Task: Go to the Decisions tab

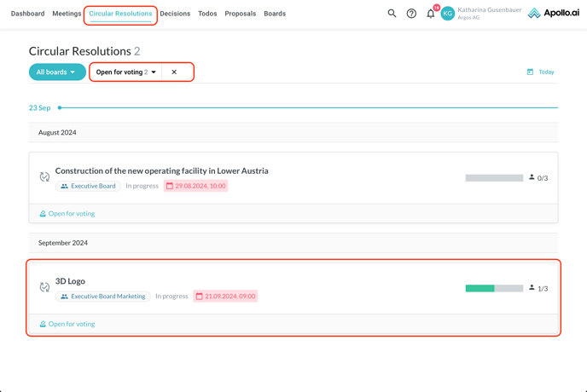Action: tap(175, 14)
